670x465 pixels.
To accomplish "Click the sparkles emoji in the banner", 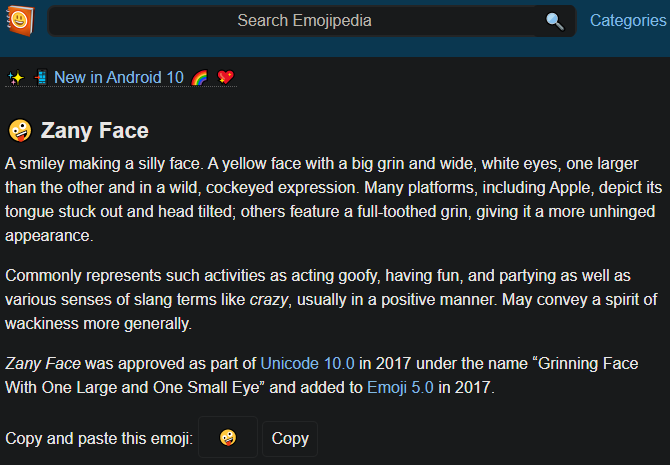I will point(15,77).
